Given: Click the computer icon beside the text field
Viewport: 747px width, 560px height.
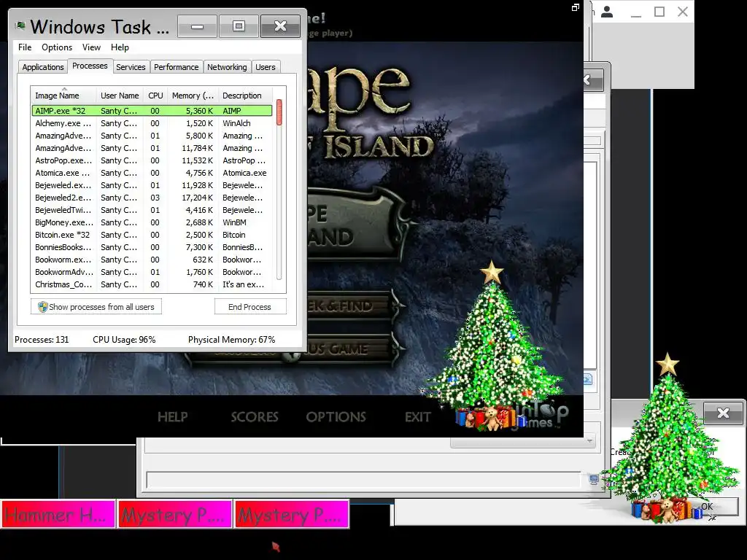Looking at the screenshot, I should coord(594,480).
